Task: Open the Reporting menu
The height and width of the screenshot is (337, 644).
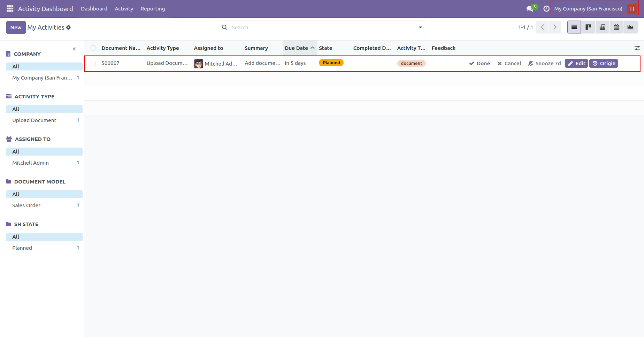Action: [153, 9]
